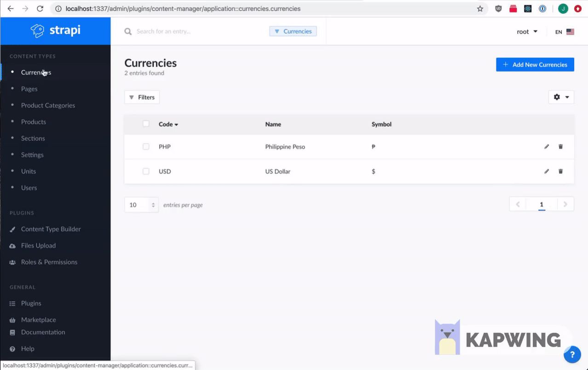Toggle Code column sort arrow
Screen dimensions: 588x370
[x=175, y=124]
